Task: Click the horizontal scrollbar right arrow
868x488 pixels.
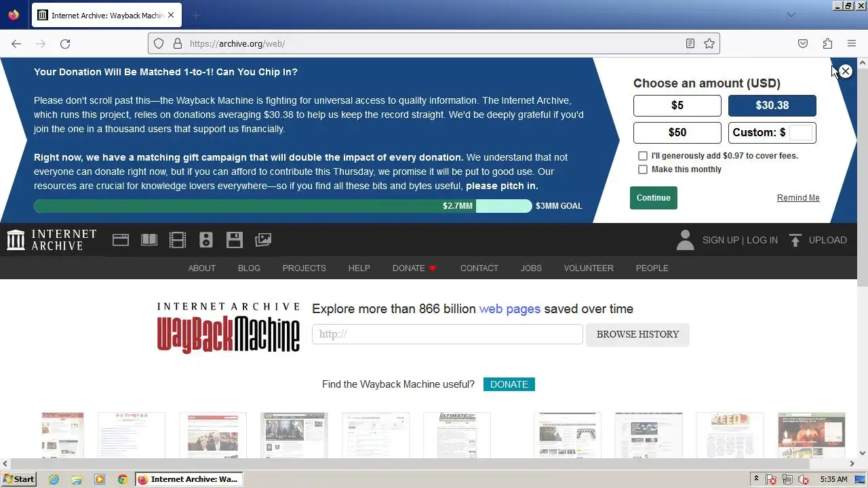Action: (x=852, y=464)
